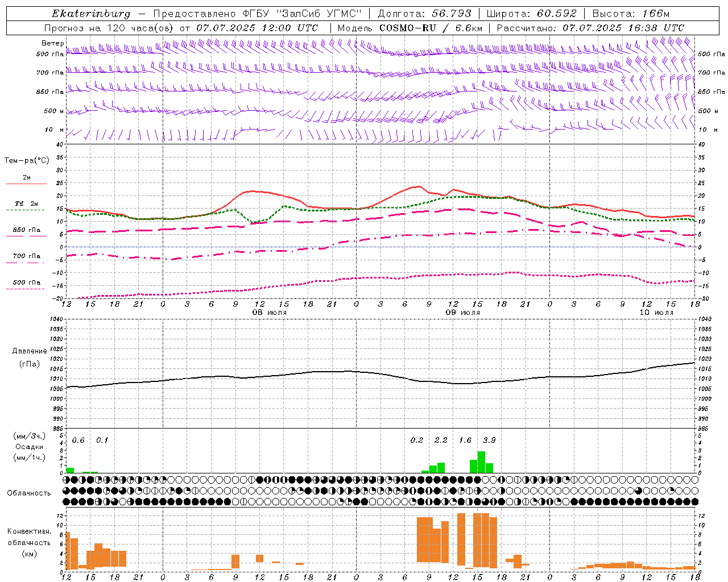Click the '(гПа)' unit under Давление

[30, 364]
